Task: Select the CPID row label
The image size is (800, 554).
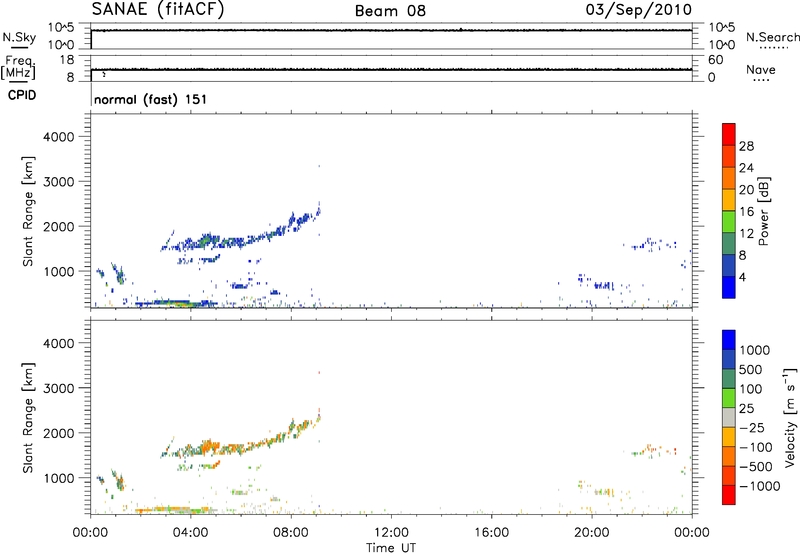Action: tap(22, 95)
